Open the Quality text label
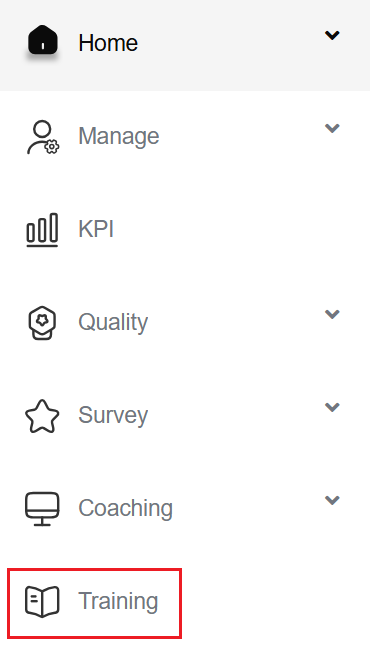The image size is (373, 655). click(113, 323)
